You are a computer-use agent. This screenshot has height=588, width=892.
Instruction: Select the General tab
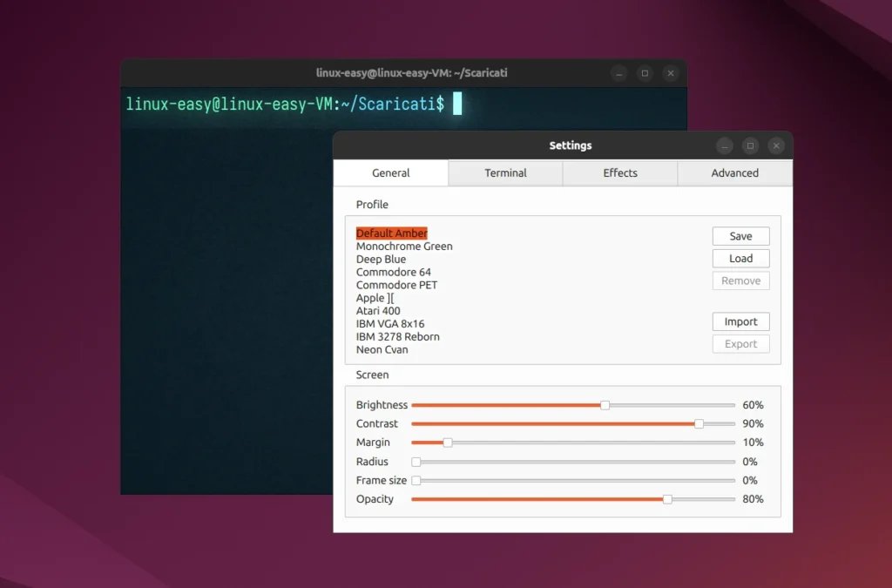pos(390,173)
